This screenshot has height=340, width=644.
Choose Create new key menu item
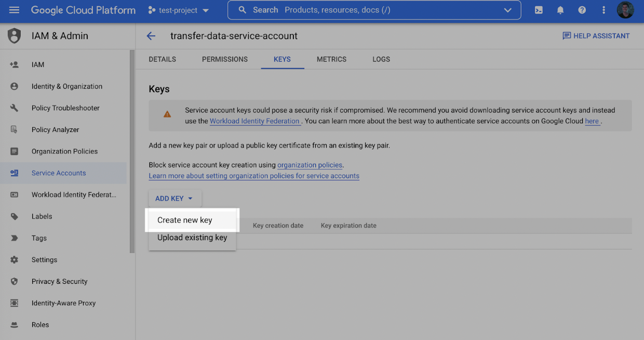192,220
